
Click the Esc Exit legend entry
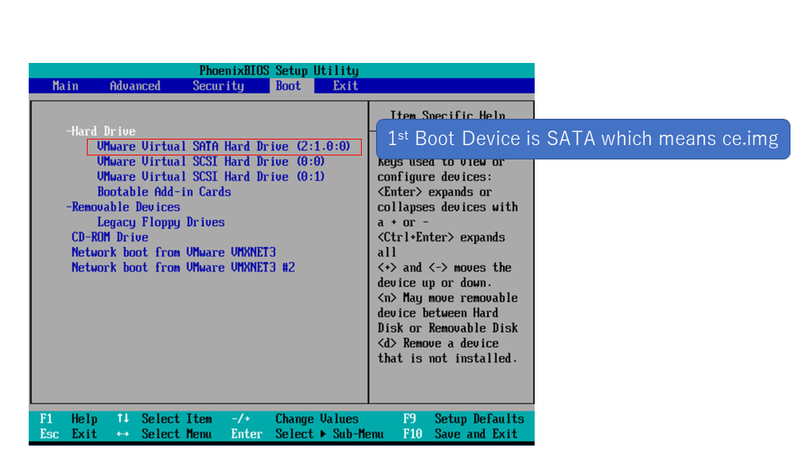69,434
